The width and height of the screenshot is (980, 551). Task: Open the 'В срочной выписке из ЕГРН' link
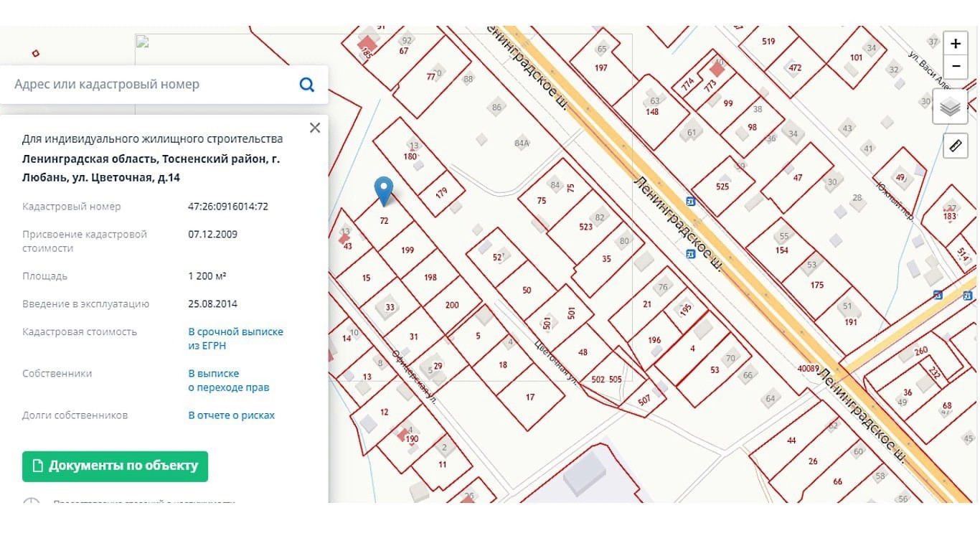click(235, 339)
